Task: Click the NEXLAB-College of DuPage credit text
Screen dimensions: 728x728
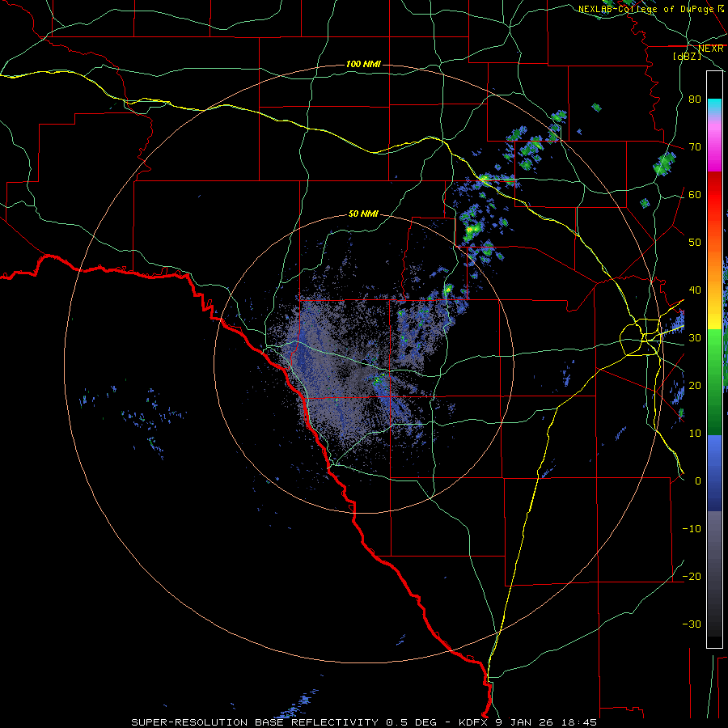Action: point(645,9)
